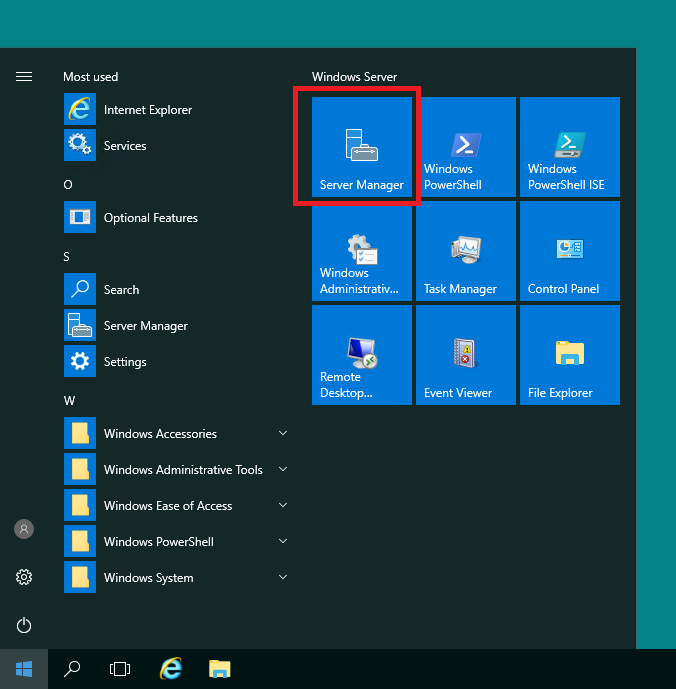Click the hamburger menu at top of Start
Viewport: 676px width, 689px height.
click(24, 76)
